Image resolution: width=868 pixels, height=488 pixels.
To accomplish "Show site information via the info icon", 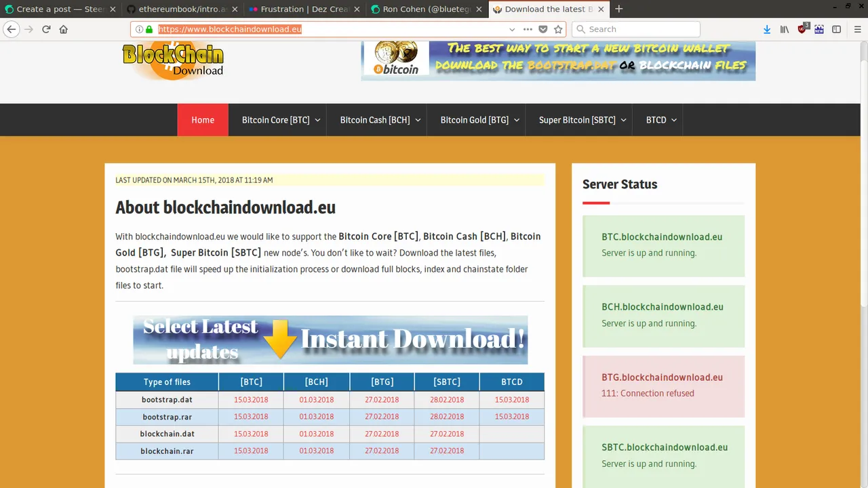I will pos(139,29).
